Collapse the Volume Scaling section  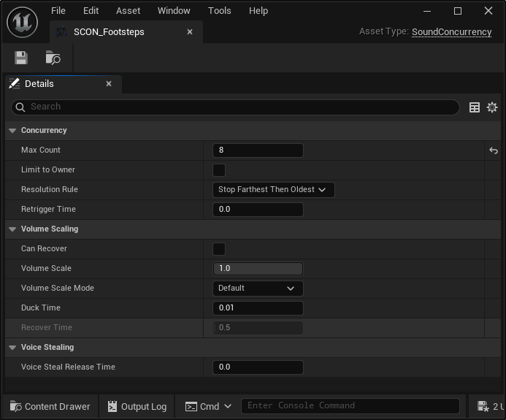tap(12, 229)
